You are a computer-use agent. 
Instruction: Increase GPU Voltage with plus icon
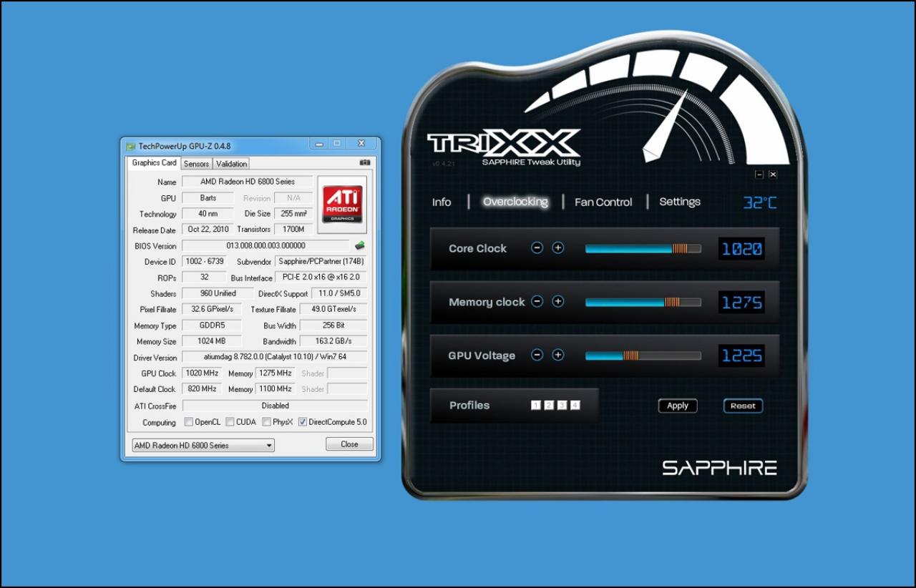[558, 356]
